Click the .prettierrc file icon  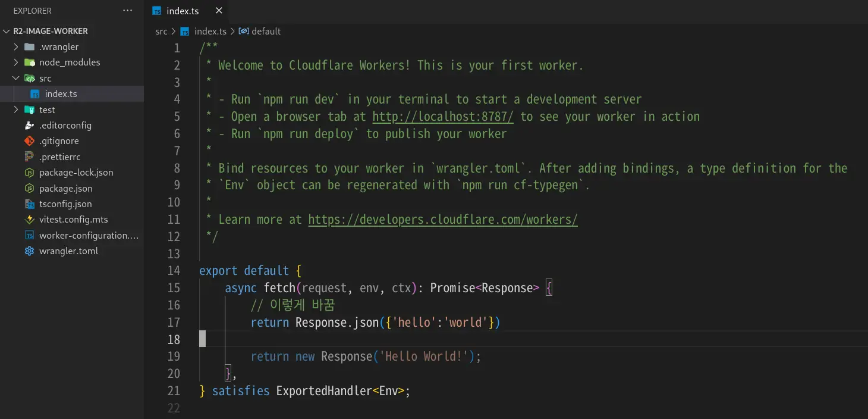[29, 157]
